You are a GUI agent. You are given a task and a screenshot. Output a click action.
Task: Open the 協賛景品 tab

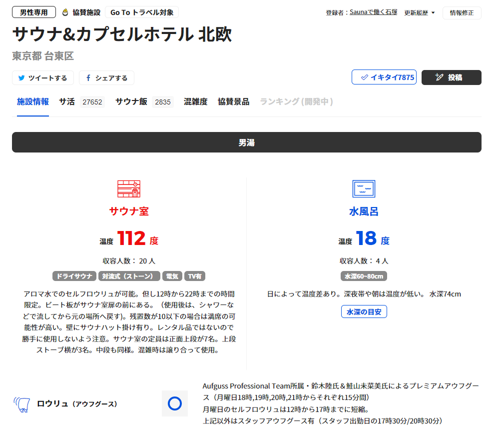pyautogui.click(x=233, y=101)
